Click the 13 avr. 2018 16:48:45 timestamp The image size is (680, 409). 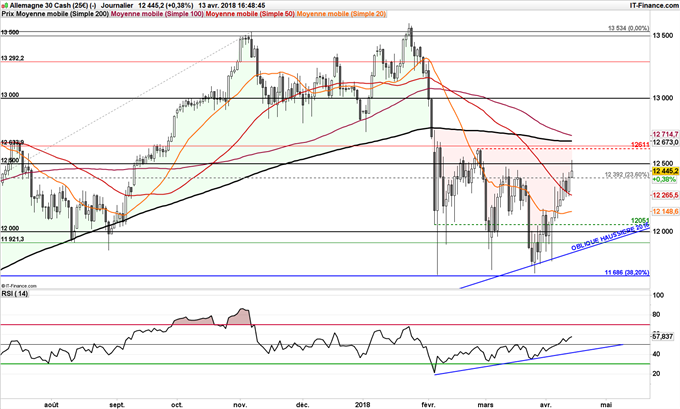click(x=232, y=6)
